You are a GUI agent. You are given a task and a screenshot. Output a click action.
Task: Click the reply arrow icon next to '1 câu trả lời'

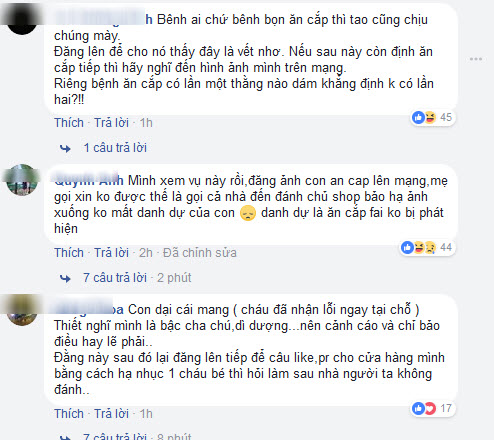[65, 148]
